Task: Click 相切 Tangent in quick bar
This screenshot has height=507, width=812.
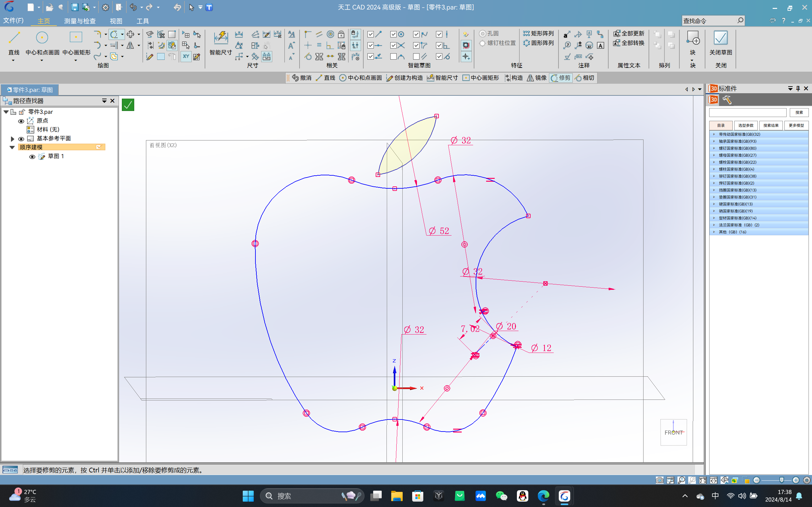Action: pos(584,78)
